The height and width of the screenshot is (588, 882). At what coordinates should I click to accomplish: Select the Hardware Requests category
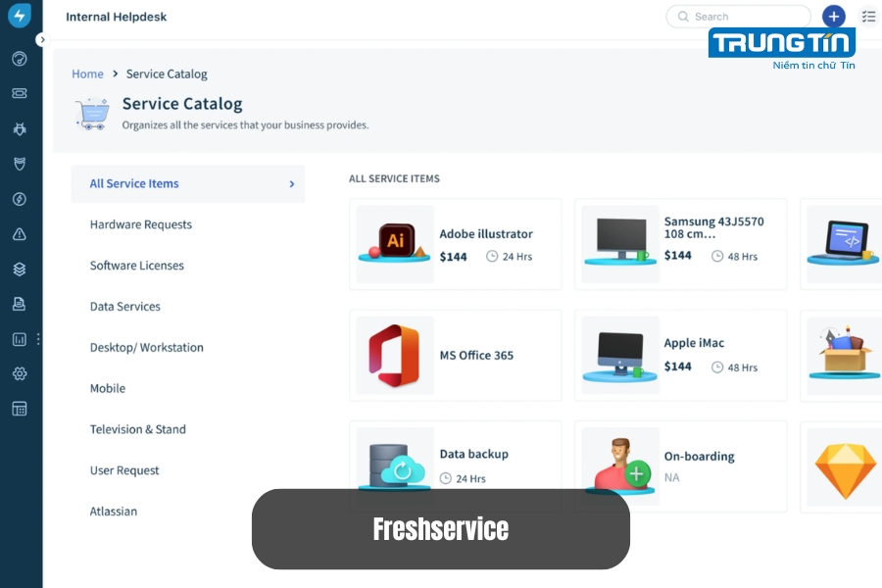(140, 224)
